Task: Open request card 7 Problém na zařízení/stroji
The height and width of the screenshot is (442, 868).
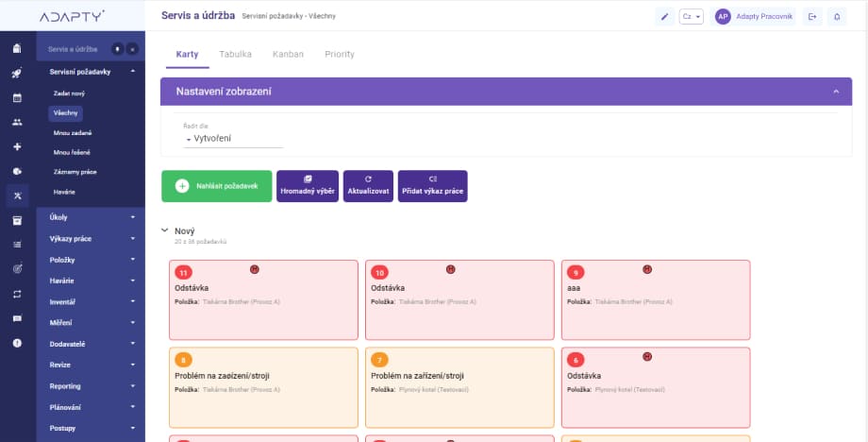Action: click(x=459, y=388)
